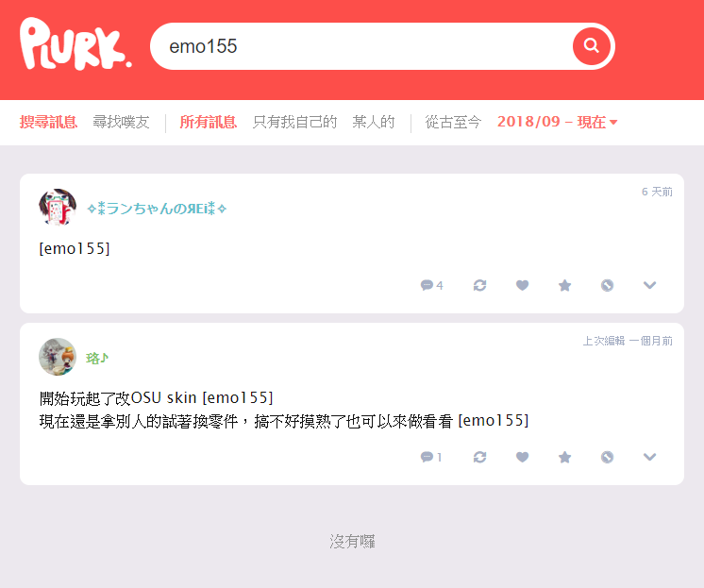
Task: Replurk the OSU skin post
Action: pos(479,458)
